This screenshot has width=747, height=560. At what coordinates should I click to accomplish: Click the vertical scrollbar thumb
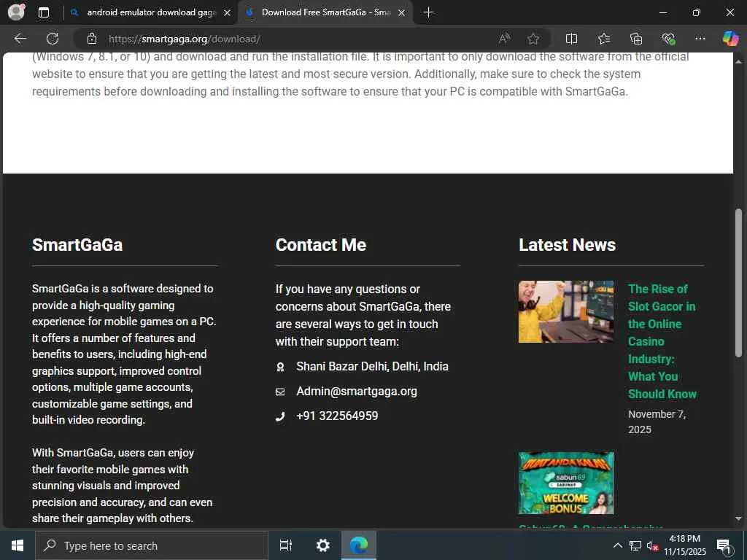[738, 282]
